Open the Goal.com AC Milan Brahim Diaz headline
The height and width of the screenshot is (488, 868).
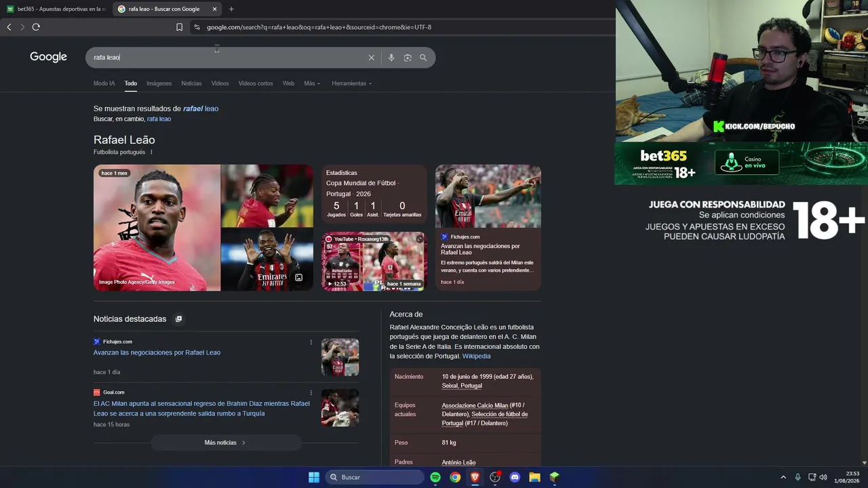pyautogui.click(x=201, y=409)
